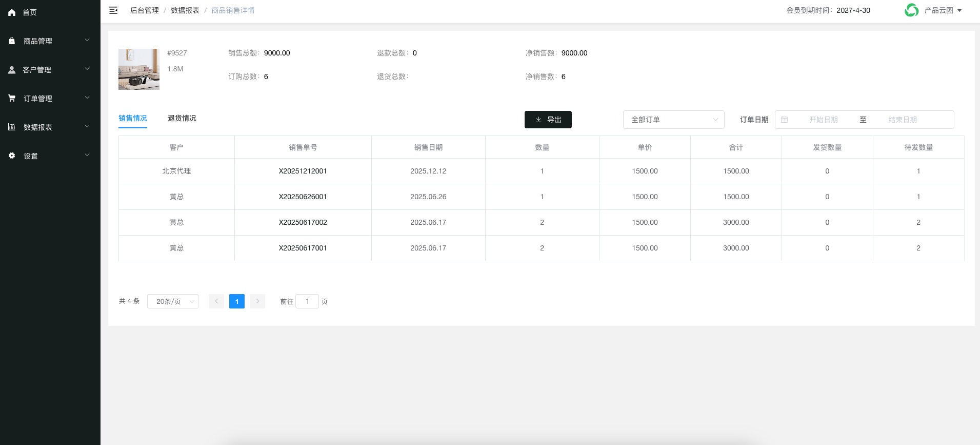Viewport: 980px width, 445px height.
Task: Click the go-to page number input
Action: [x=307, y=301]
